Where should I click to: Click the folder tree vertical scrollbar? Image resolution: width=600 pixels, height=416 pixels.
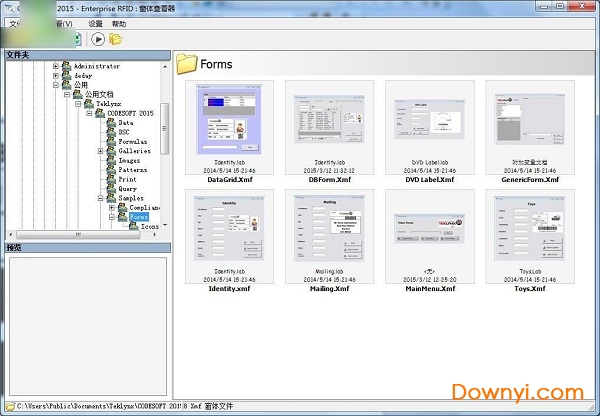(x=165, y=130)
